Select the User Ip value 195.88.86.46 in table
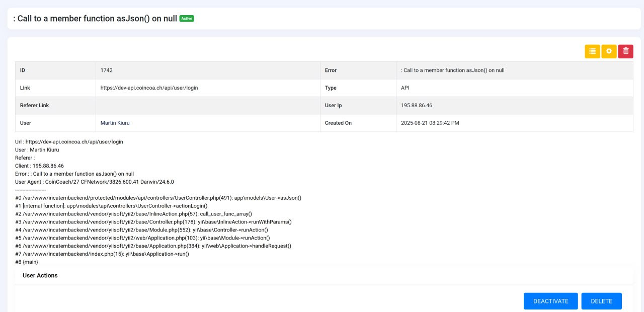This screenshot has width=644, height=312. tap(417, 106)
